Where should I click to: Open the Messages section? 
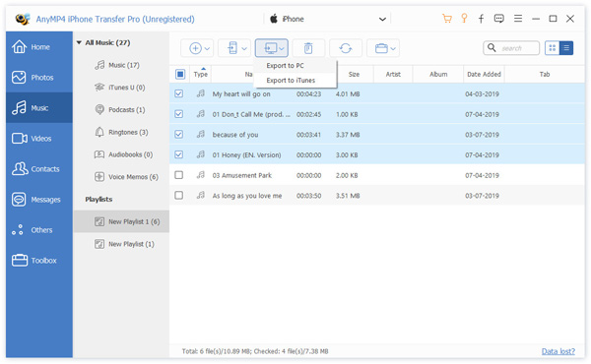click(39, 200)
